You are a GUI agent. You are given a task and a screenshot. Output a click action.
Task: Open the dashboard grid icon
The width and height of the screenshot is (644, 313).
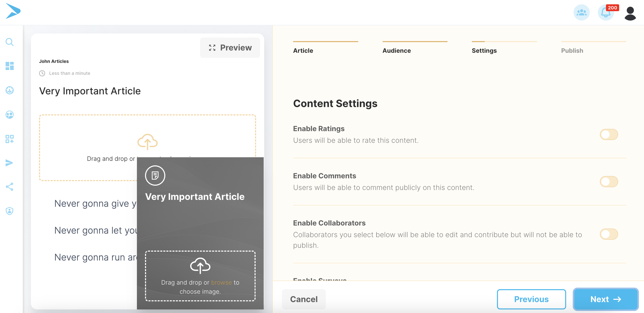pyautogui.click(x=10, y=66)
